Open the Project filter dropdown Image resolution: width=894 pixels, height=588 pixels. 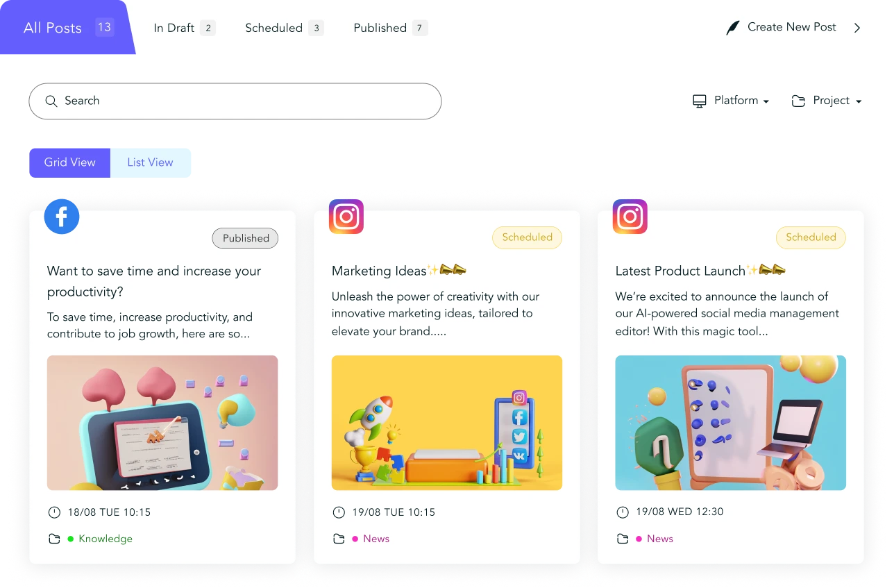click(827, 101)
